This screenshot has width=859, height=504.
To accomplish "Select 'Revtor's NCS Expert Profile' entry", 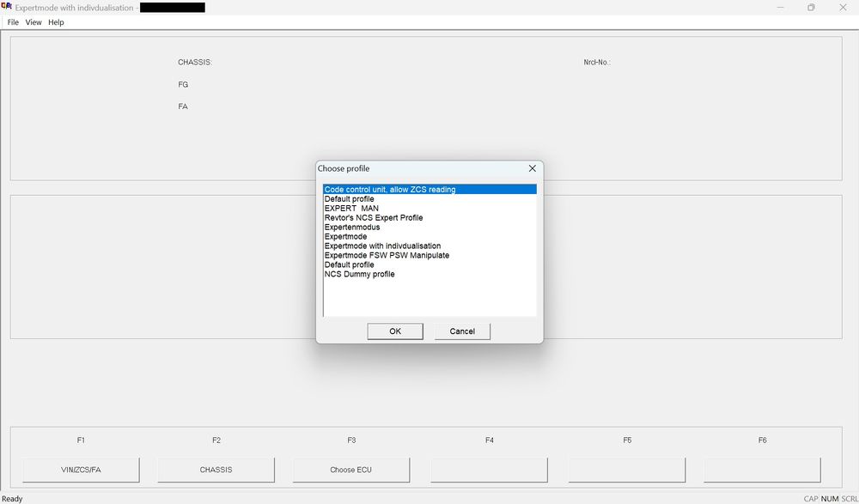I will (429, 217).
